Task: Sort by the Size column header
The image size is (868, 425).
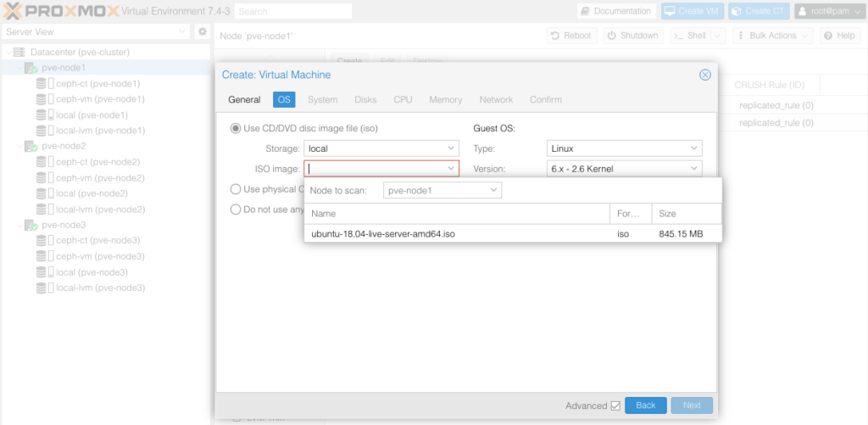Action: click(687, 214)
